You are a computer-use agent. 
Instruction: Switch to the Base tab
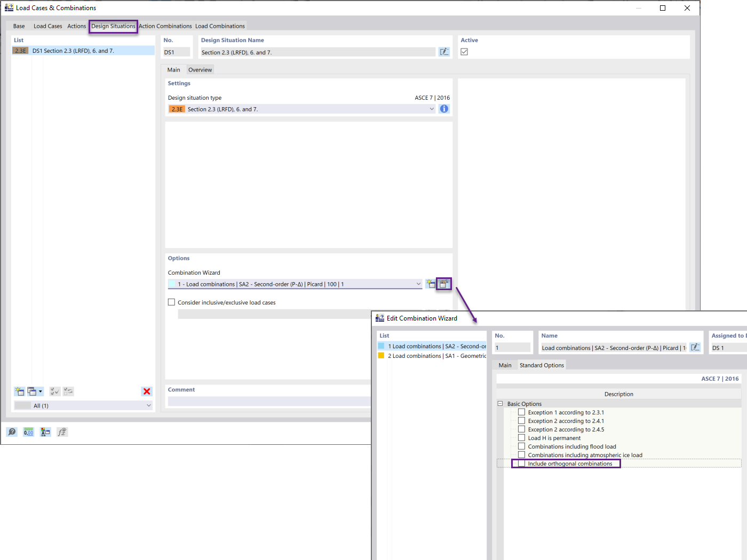19,26
